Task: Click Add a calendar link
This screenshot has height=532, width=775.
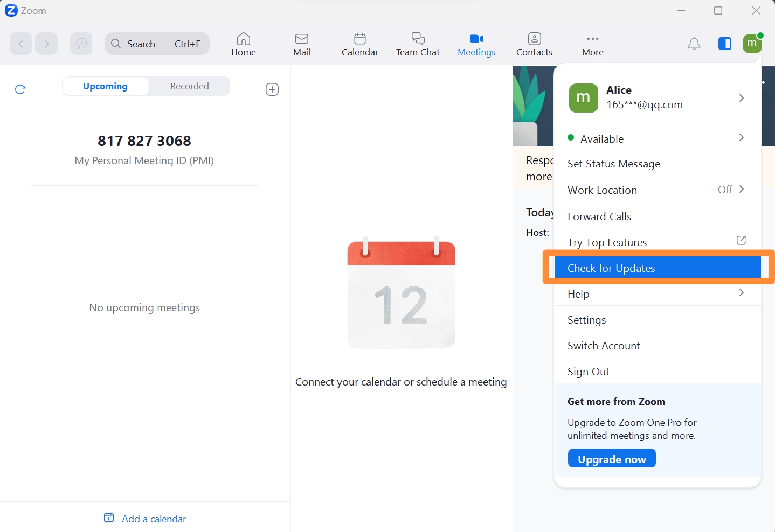Action: [145, 519]
